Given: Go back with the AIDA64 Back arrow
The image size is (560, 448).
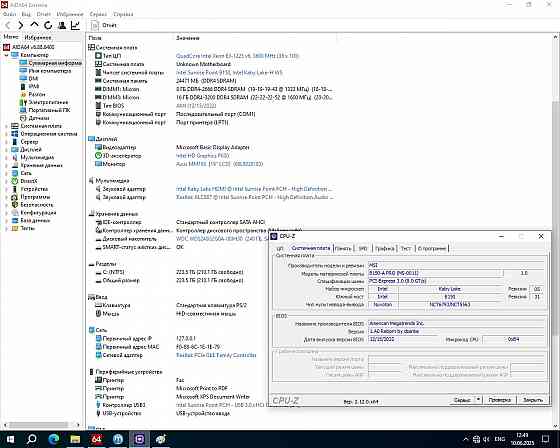Looking at the screenshot, I should pyautogui.click(x=8, y=25).
